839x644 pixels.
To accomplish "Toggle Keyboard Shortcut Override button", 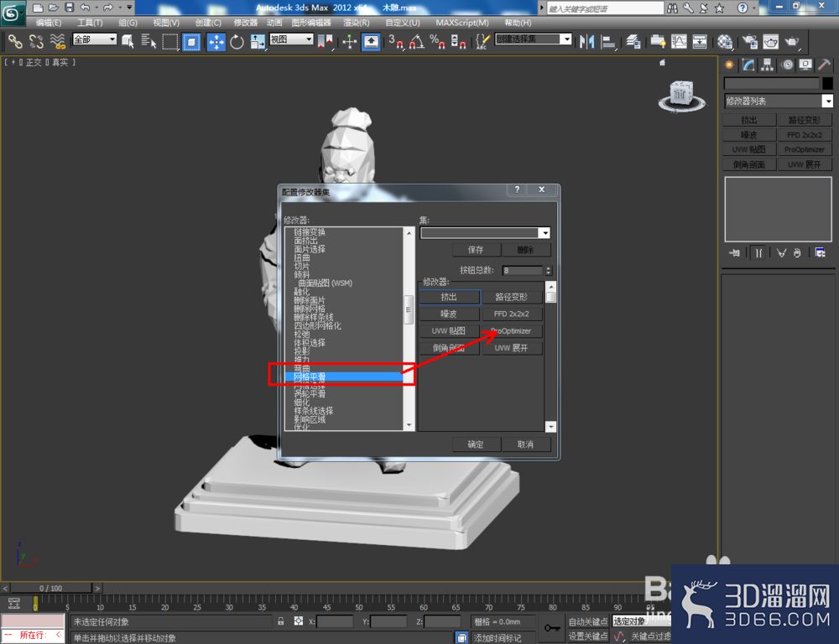I will tap(371, 41).
